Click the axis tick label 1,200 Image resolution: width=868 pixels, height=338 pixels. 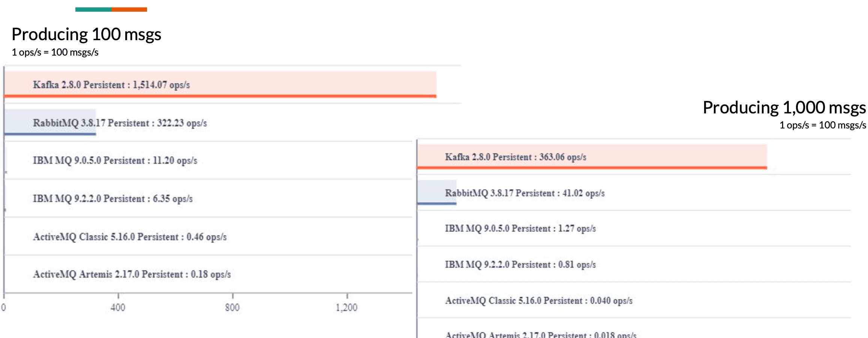click(347, 308)
